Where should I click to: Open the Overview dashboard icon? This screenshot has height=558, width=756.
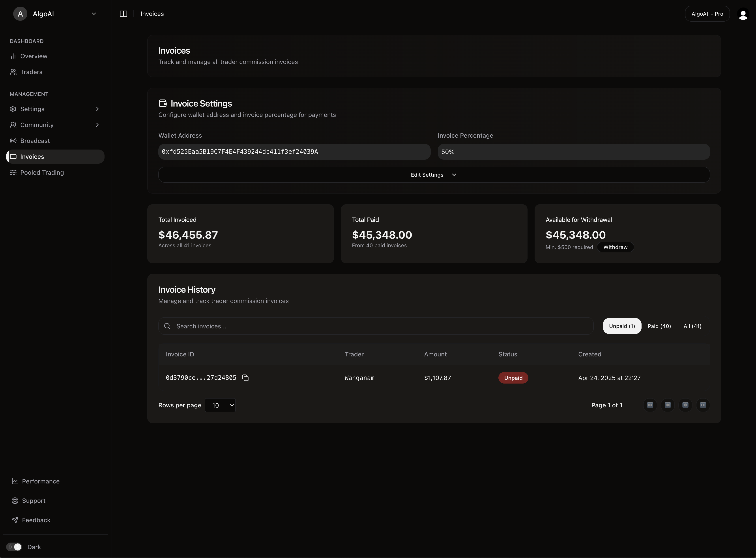(13, 56)
